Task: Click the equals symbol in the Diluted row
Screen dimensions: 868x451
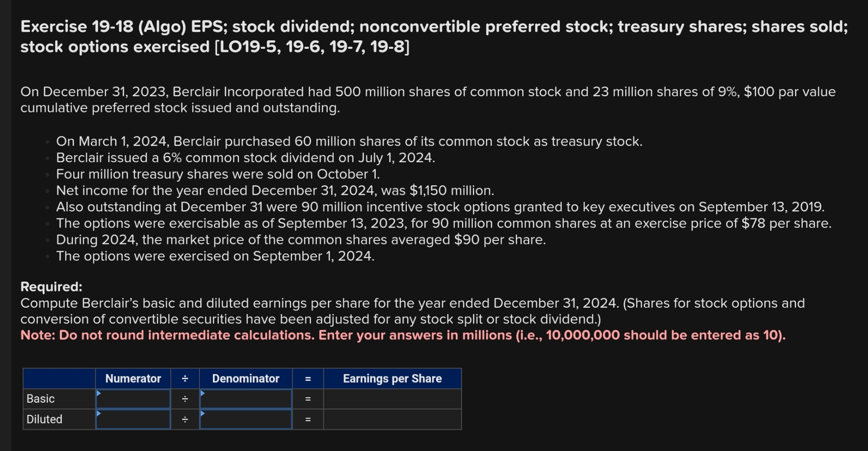Action: (308, 419)
